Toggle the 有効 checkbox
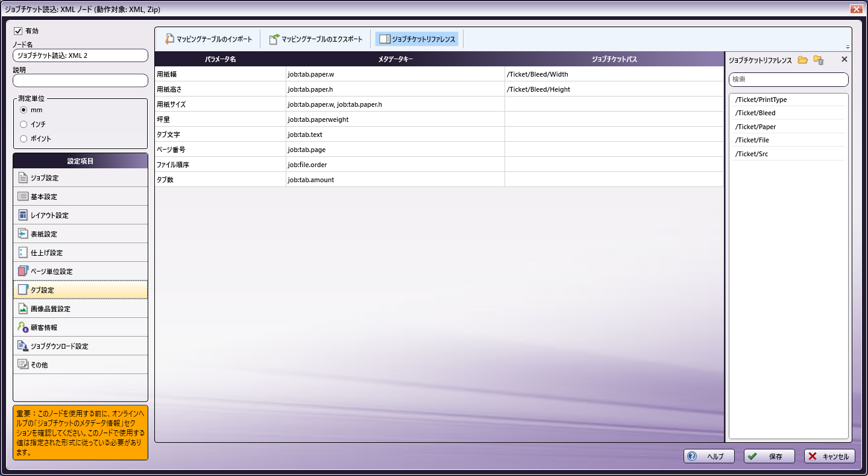868x476 pixels. pyautogui.click(x=18, y=31)
